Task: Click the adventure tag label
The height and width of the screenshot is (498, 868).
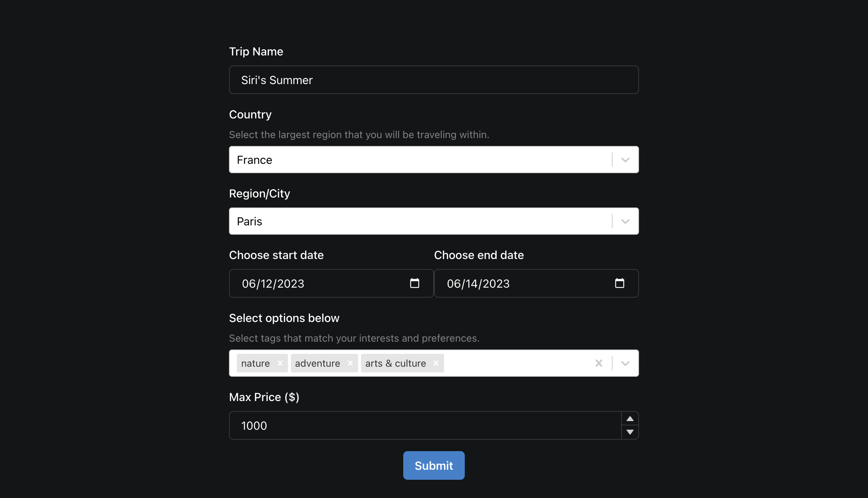Action: (x=317, y=363)
